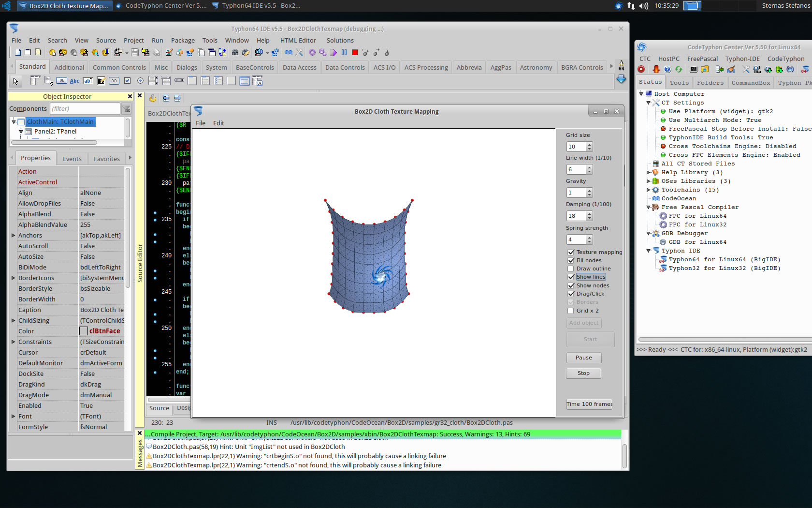The width and height of the screenshot is (812, 508).
Task: Open the Edit menu in Box2D Cloth window
Action: coord(218,123)
